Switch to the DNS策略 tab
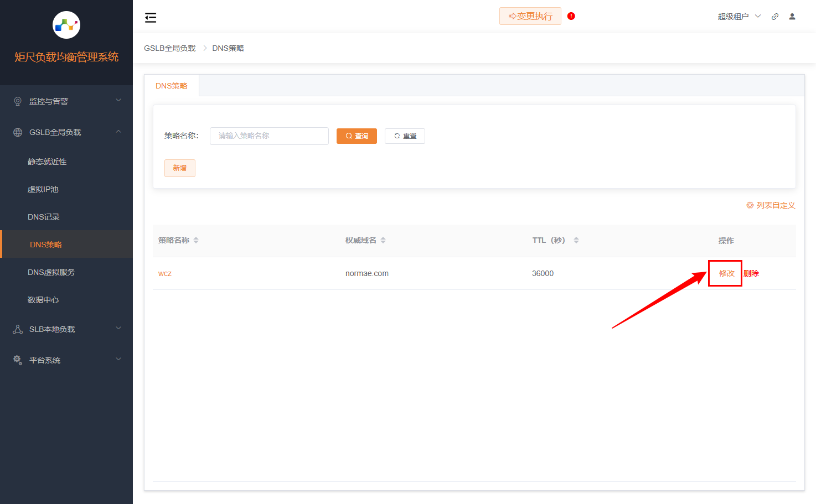 coord(172,86)
